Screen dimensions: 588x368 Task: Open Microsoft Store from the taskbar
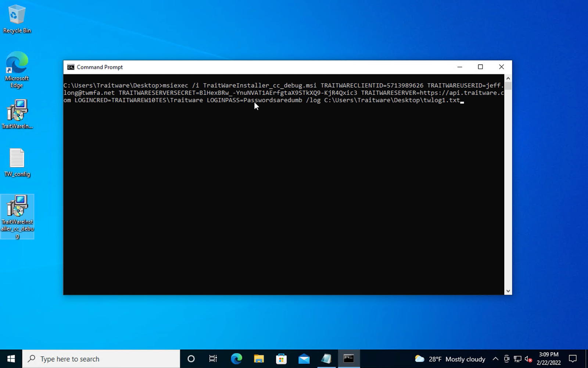(282, 359)
